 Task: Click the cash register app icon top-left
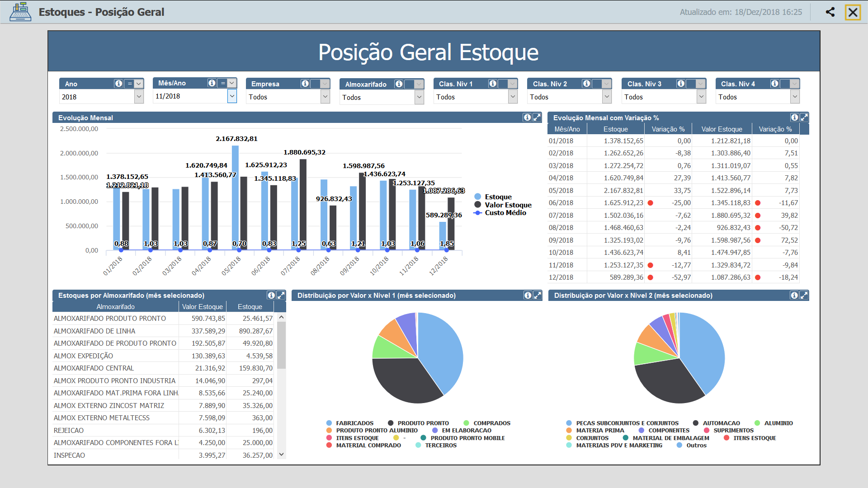19,11
